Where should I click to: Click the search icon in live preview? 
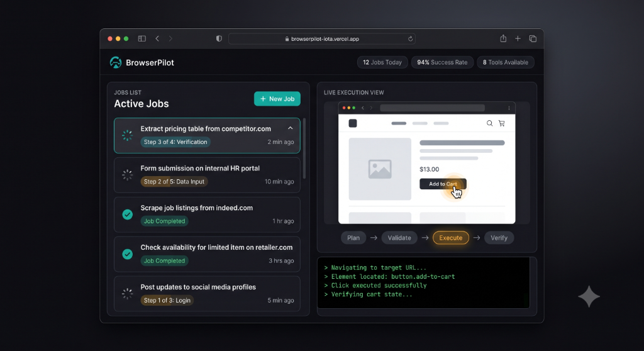[x=489, y=123]
